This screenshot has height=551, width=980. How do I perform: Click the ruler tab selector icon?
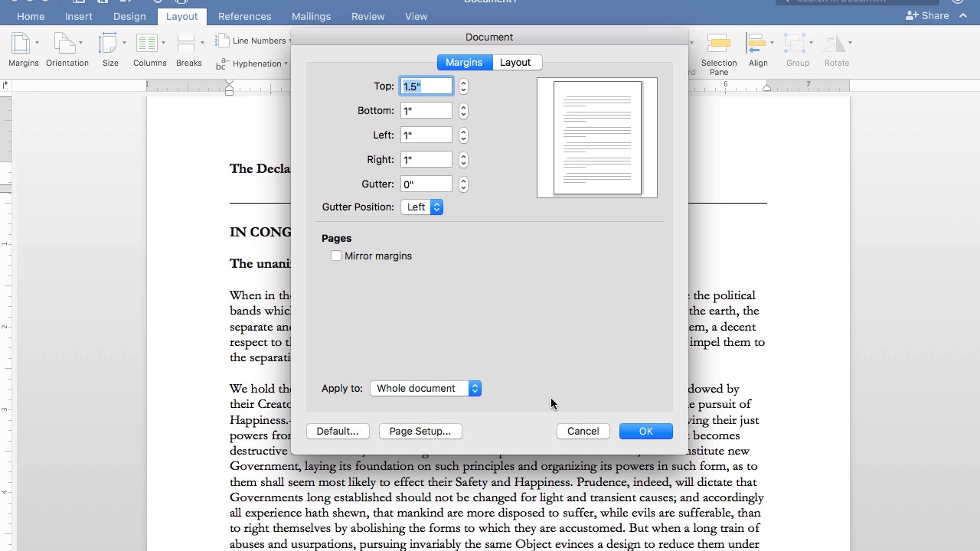pos(5,85)
